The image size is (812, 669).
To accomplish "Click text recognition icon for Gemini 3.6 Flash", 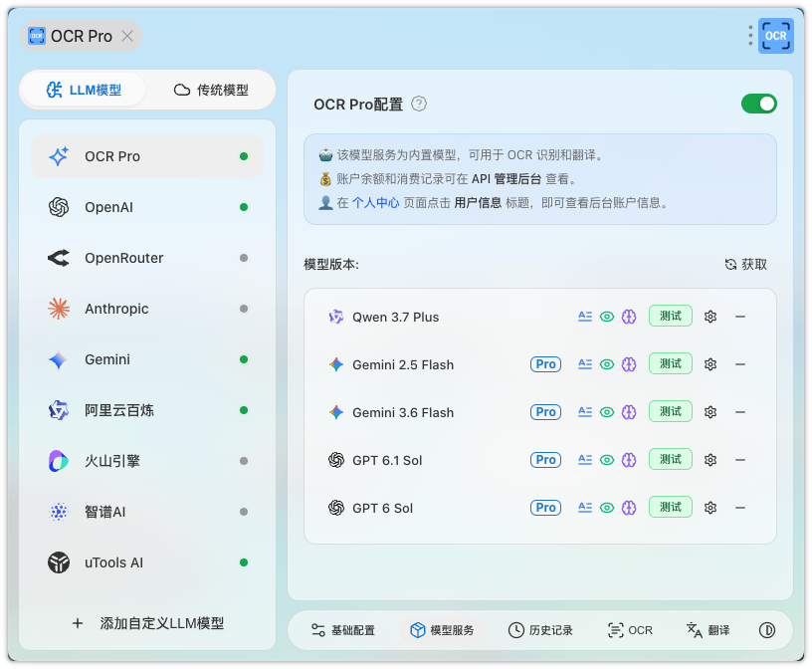I will [x=585, y=412].
